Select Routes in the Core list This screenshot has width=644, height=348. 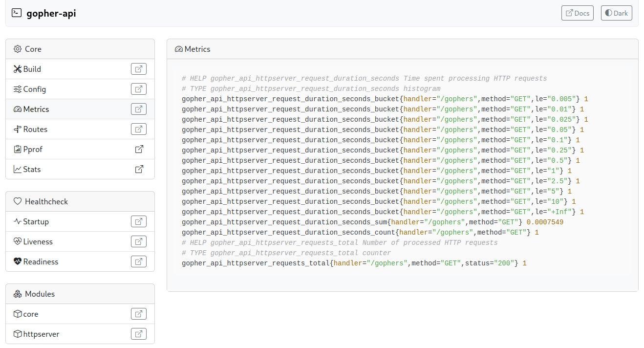80,129
